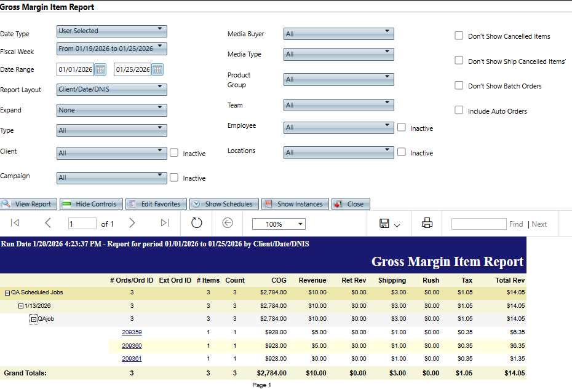Image resolution: width=572 pixels, height=392 pixels.
Task: Open the start date calendar picker
Action: [x=101, y=69]
